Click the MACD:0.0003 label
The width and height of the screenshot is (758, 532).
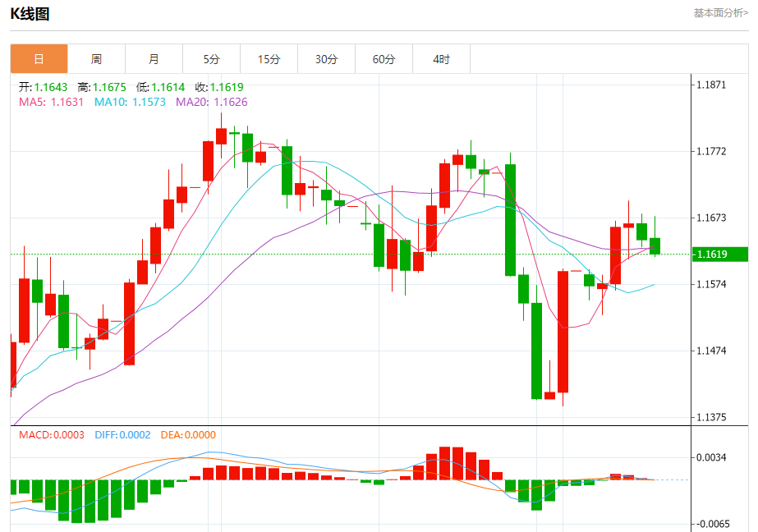click(52, 435)
